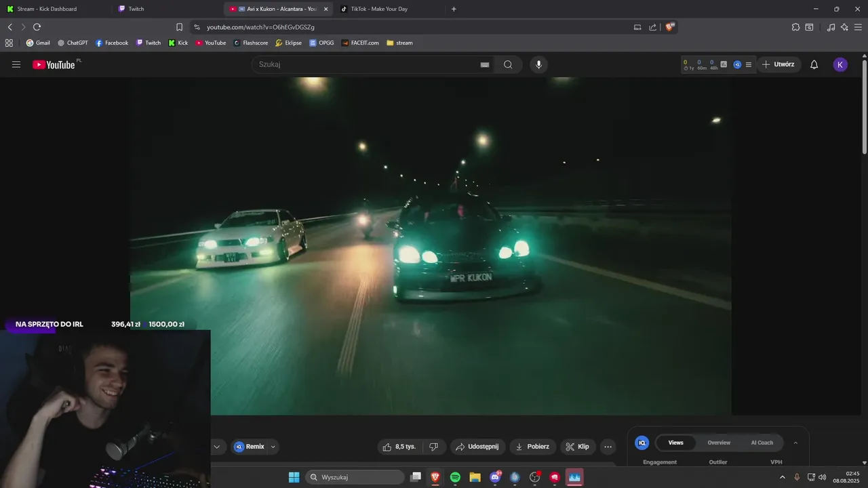
Task: Click the Pobierz download button
Action: click(x=533, y=447)
